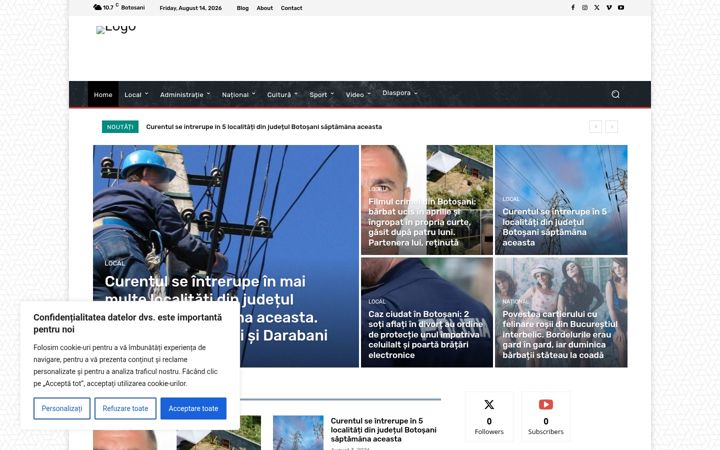Show previous news ticker headline
Screen dimensions: 720x450
click(x=596, y=127)
